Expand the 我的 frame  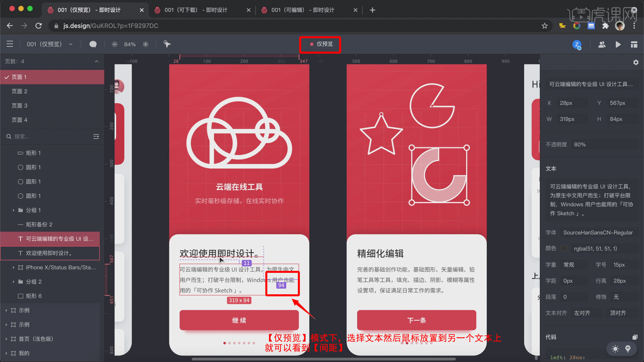[6, 353]
